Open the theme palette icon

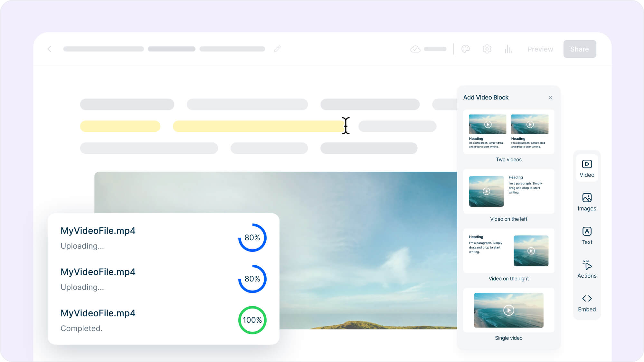pyautogui.click(x=466, y=49)
